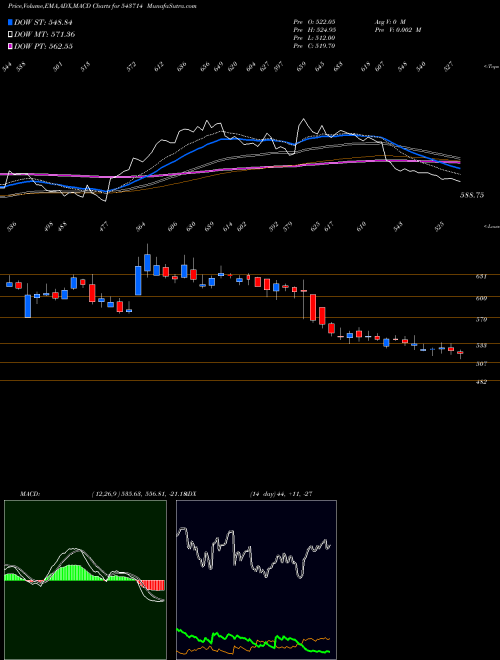500x660 pixels.
Task: Click the 631 price axis label
Action: [481, 277]
